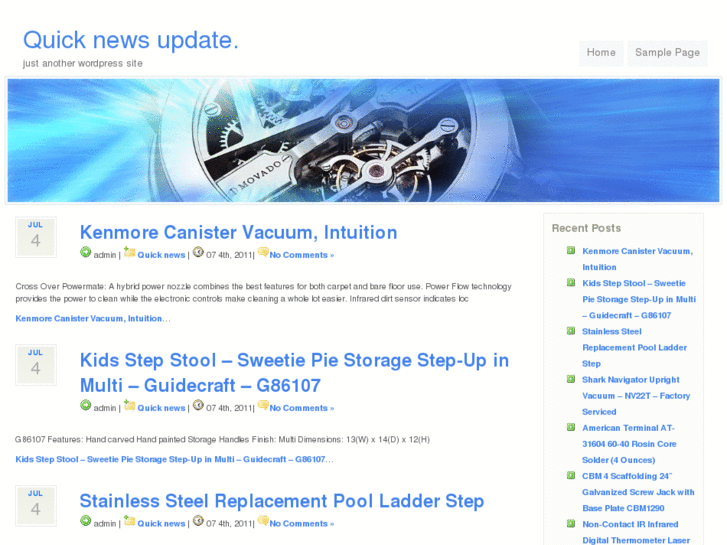
Task: Click the 'just another wordpress site' tagline
Action: pos(83,64)
